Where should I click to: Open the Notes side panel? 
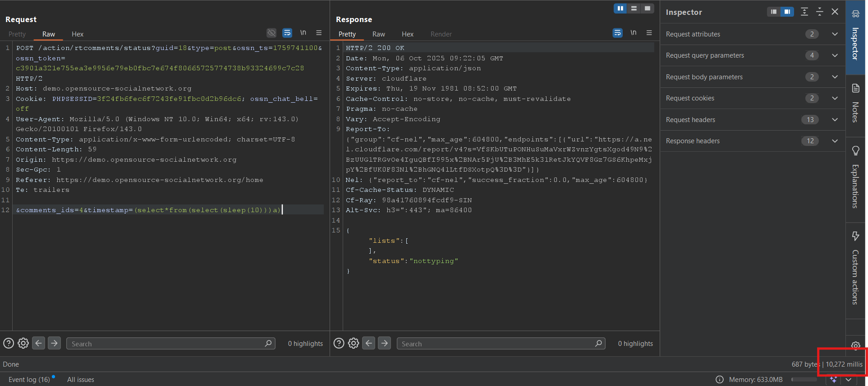855,103
